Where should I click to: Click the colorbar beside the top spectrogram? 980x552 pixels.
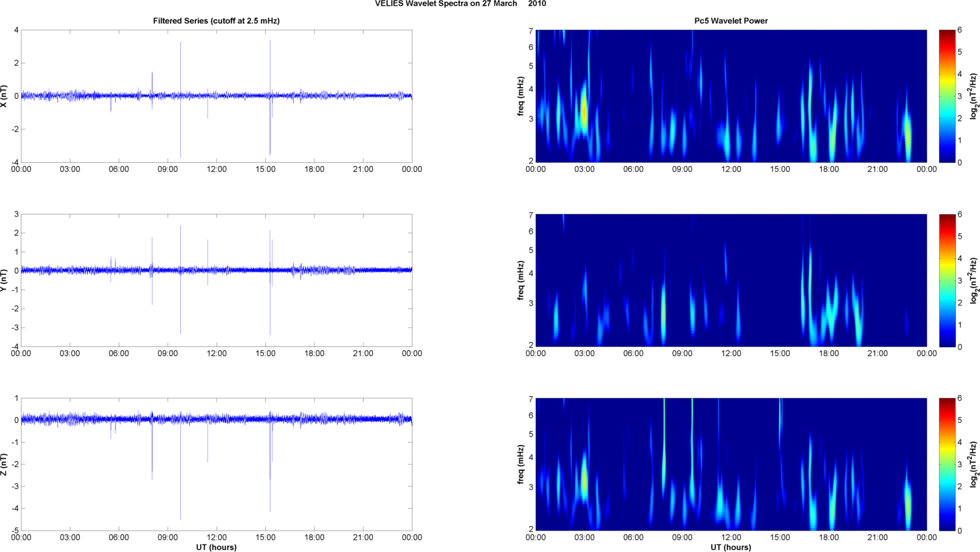tap(947, 96)
